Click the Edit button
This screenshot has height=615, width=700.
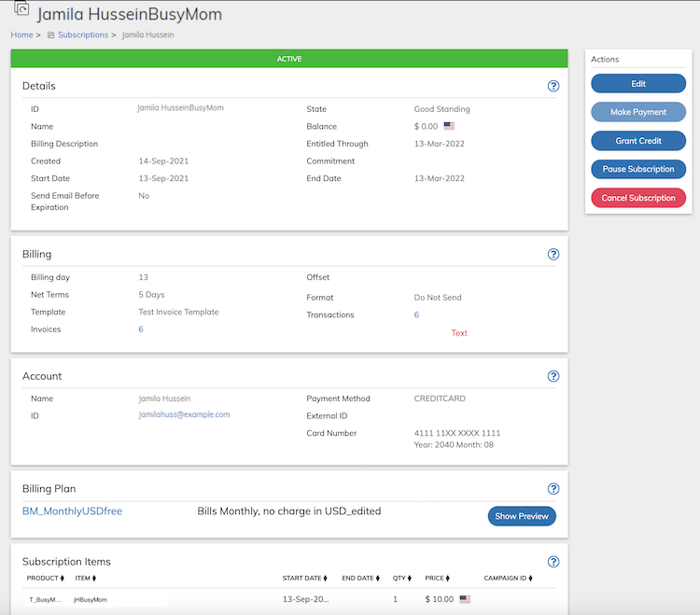click(638, 83)
